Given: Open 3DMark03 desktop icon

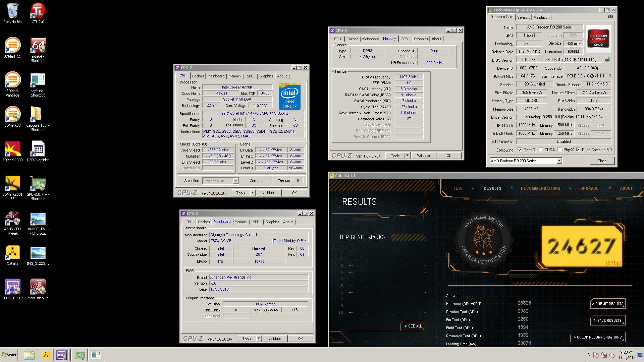Looking at the screenshot, I should (12, 117).
